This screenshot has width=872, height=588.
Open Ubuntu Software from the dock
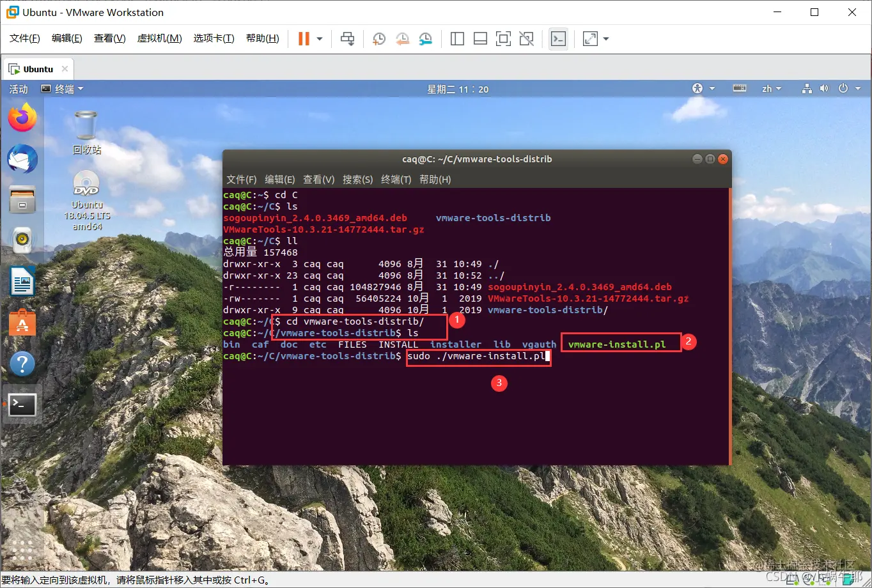click(22, 323)
